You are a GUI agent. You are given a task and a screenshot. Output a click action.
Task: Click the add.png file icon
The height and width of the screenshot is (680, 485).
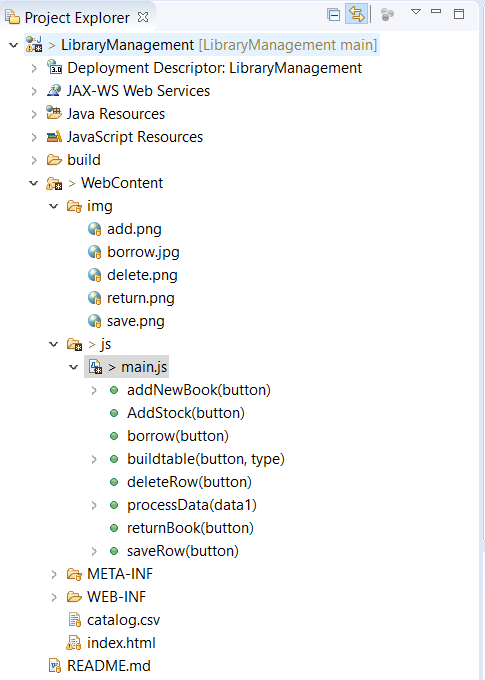(95, 229)
